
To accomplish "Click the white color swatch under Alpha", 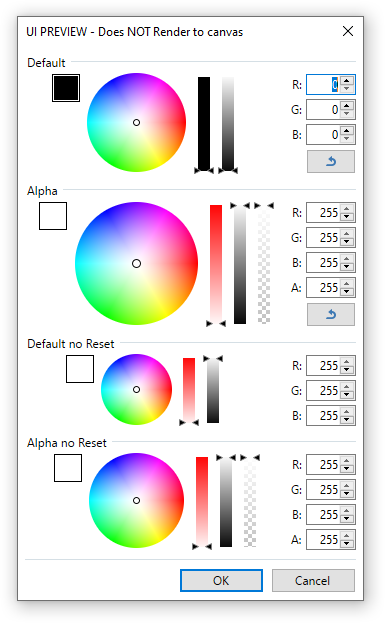I will point(53,216).
